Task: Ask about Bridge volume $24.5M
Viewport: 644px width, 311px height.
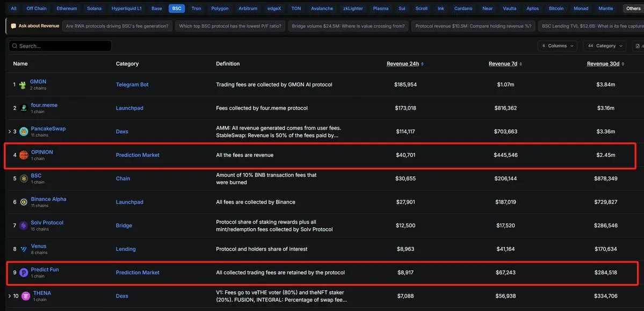Action: 348,26
